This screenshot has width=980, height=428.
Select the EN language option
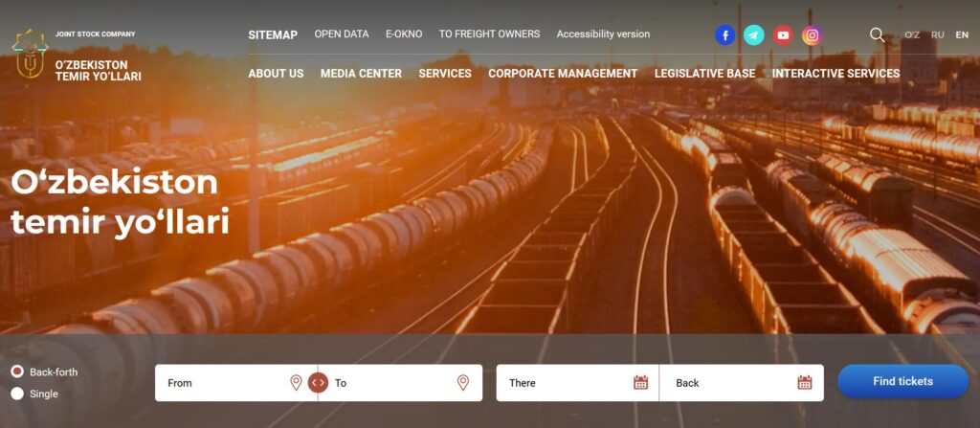pos(962,35)
